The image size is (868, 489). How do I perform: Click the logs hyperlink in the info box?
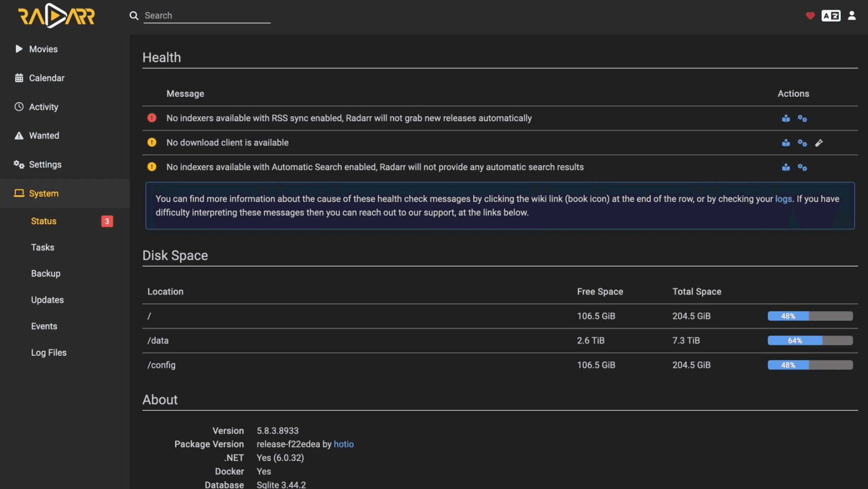(x=783, y=198)
